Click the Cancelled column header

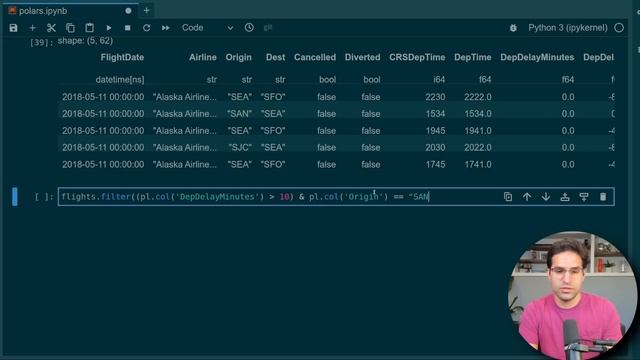point(315,58)
